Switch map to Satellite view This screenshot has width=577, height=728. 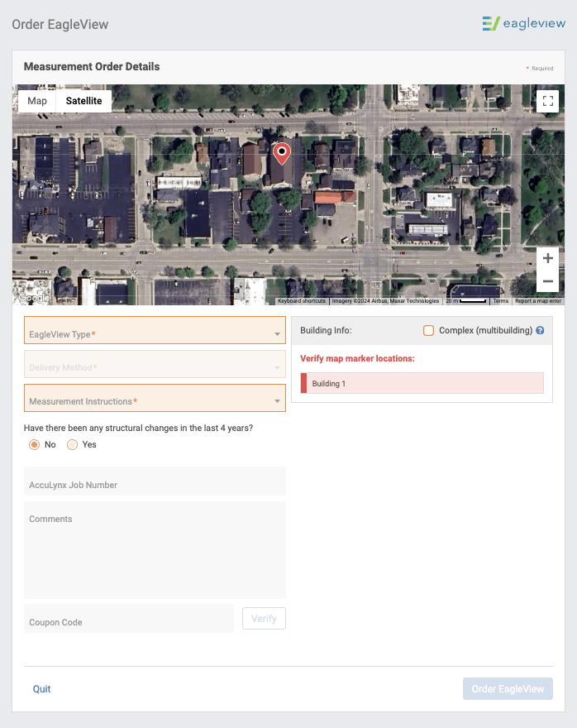tap(84, 101)
